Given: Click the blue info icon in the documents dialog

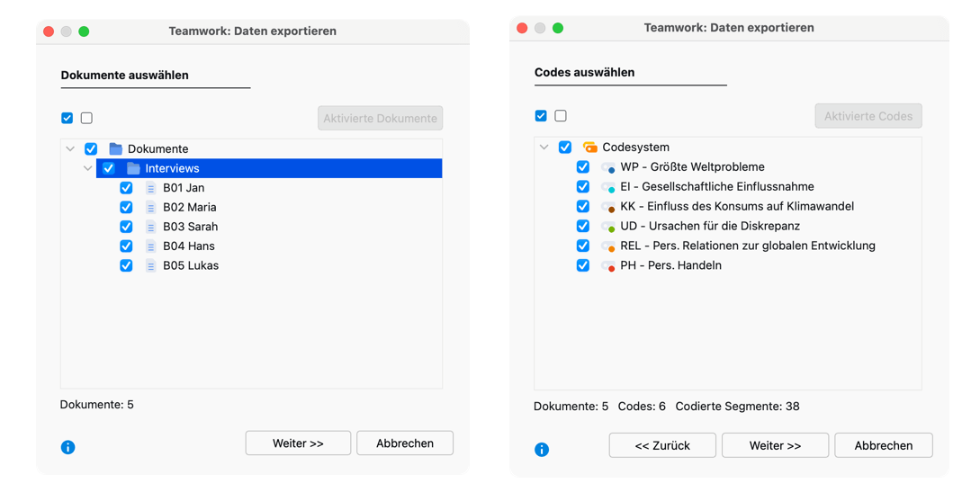Looking at the screenshot, I should (x=68, y=447).
